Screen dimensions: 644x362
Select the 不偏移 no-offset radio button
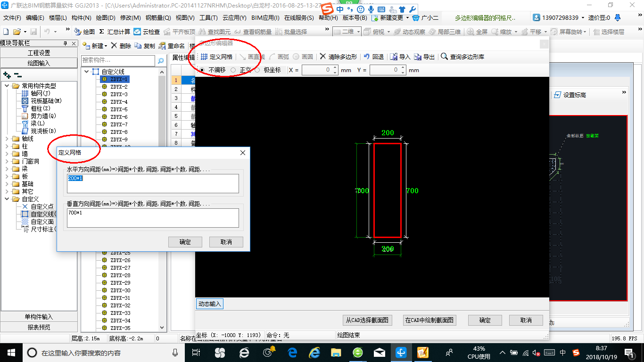coord(202,70)
